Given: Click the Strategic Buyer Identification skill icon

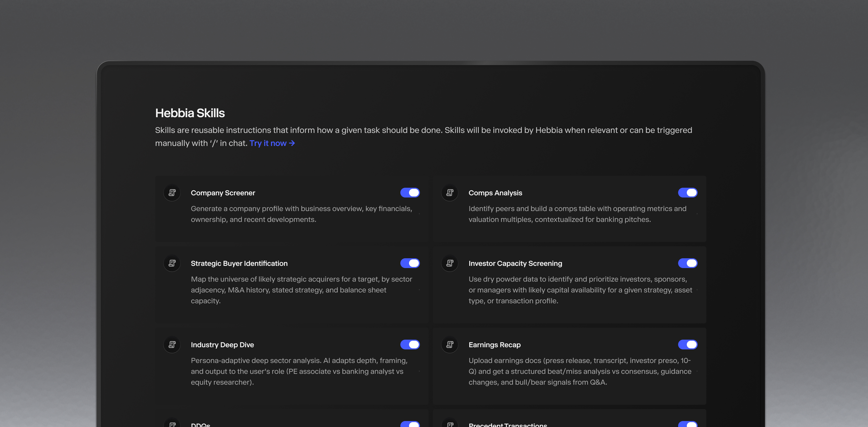Looking at the screenshot, I should 172,263.
